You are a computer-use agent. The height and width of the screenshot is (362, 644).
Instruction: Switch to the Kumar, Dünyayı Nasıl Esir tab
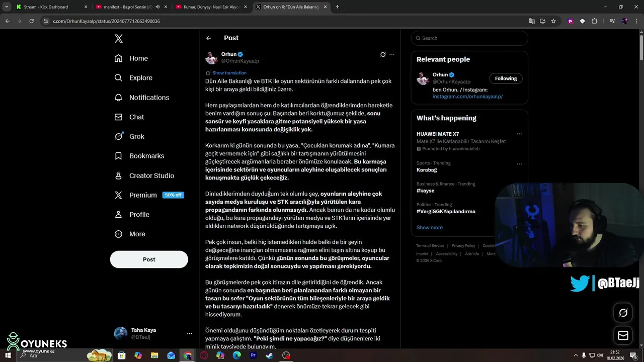[x=211, y=7]
